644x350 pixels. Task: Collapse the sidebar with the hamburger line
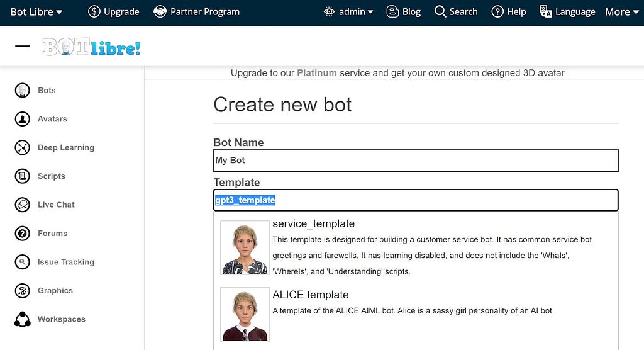[x=22, y=46]
